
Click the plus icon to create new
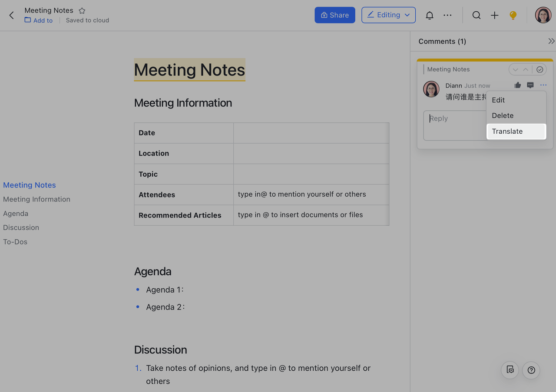click(x=494, y=15)
